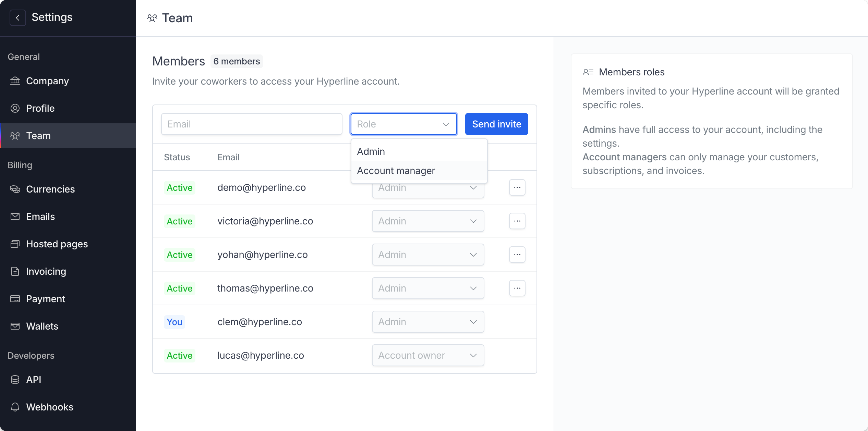Click the clem@hyperline.co email text
Screen dimensions: 868x431
pyautogui.click(x=260, y=322)
